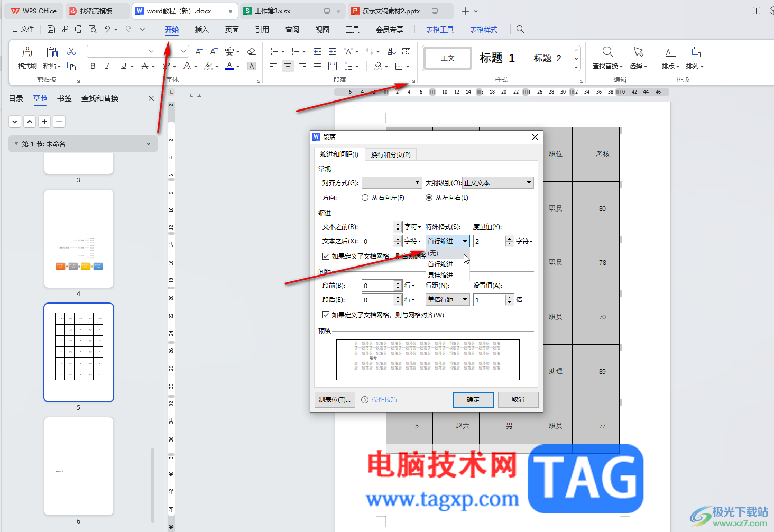Click the Cut scissors icon

point(71,51)
